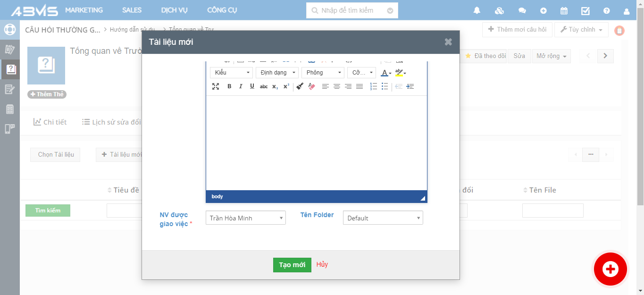The height and width of the screenshot is (295, 644).
Task: Insert a numbered list
Action: coord(374,86)
